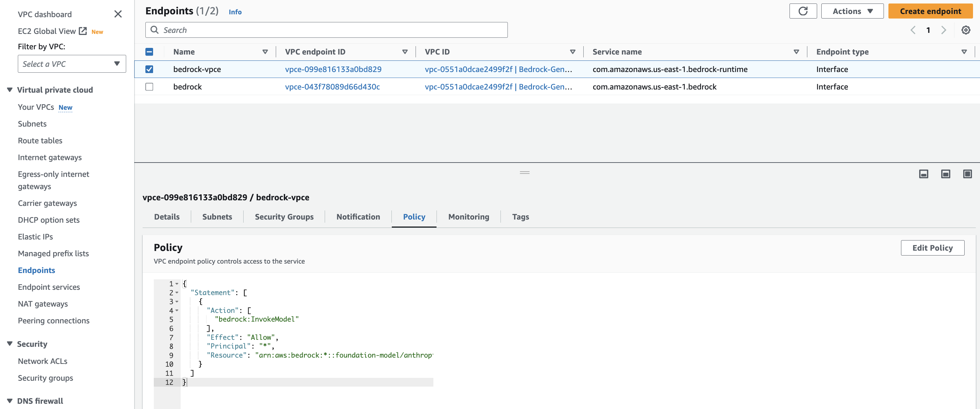
Task: Switch to the Monitoring tab
Action: pyautogui.click(x=468, y=216)
